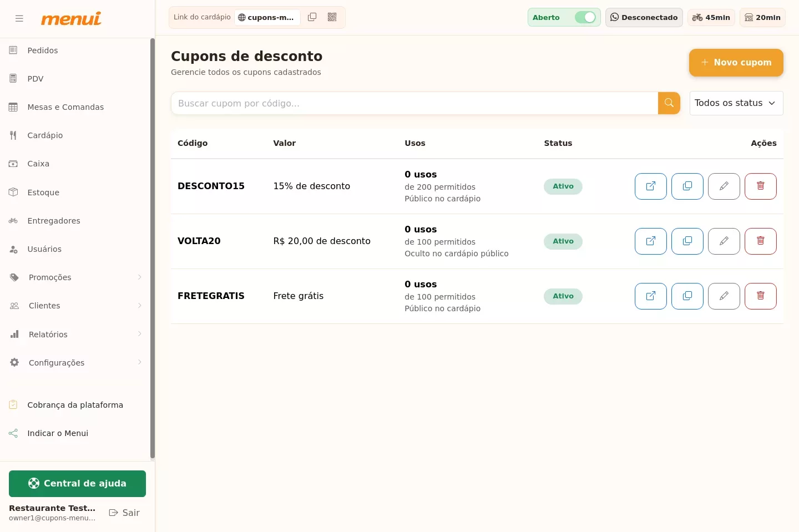This screenshot has width=799, height=532.
Task: Click Ativo badge for VOLTA20
Action: [563, 241]
